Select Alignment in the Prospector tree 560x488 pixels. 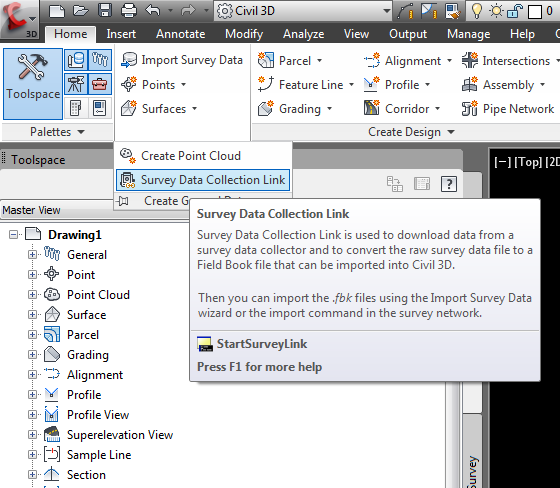95,375
